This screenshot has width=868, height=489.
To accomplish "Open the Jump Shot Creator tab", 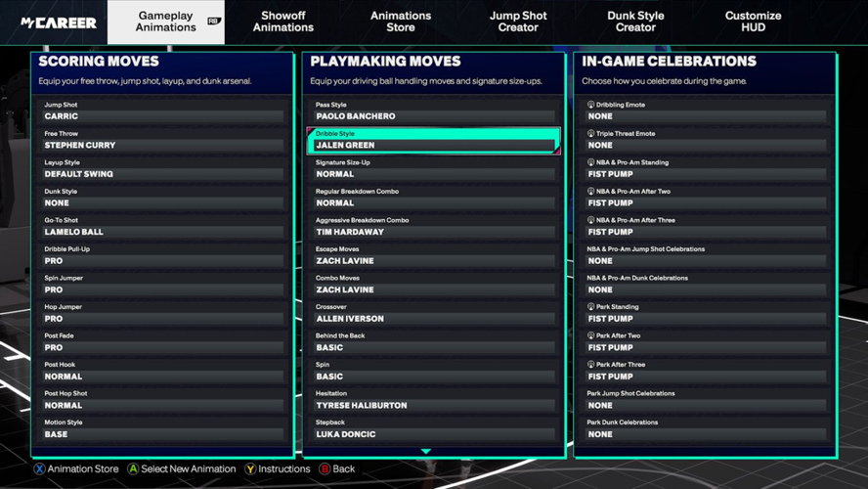I will pyautogui.click(x=518, y=22).
